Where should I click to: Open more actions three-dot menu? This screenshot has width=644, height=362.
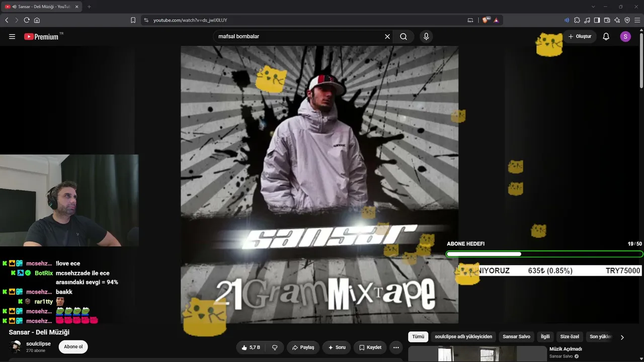(396, 347)
